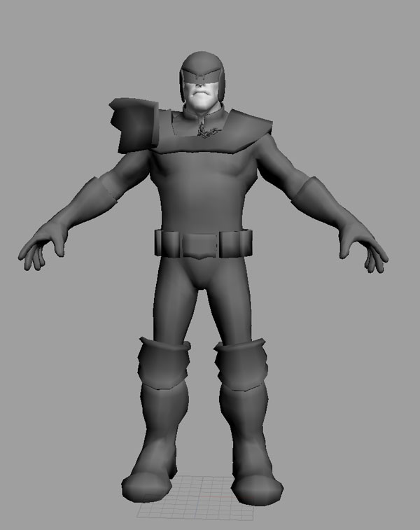Select the floor grid under the feet
420x530 pixels.
pyautogui.click(x=196, y=499)
